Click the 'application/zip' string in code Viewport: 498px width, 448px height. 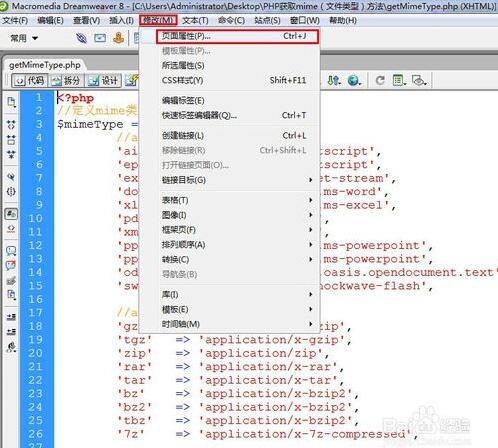261,353
